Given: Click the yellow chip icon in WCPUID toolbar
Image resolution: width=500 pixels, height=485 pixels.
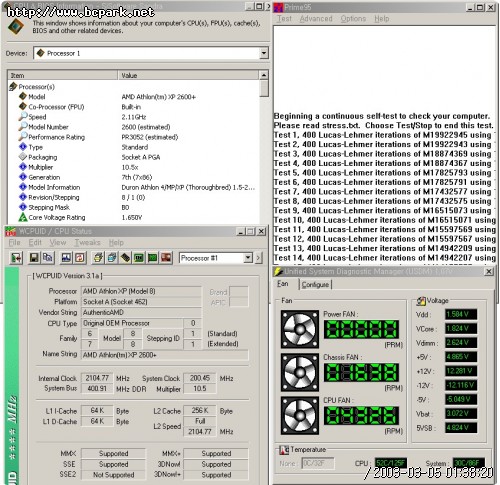Looking at the screenshot, I should click(98, 258).
